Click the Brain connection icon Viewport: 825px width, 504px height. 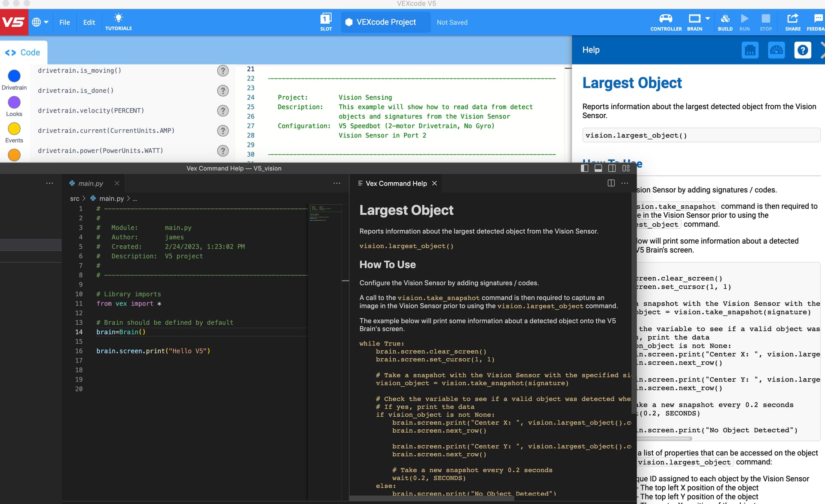(694, 22)
